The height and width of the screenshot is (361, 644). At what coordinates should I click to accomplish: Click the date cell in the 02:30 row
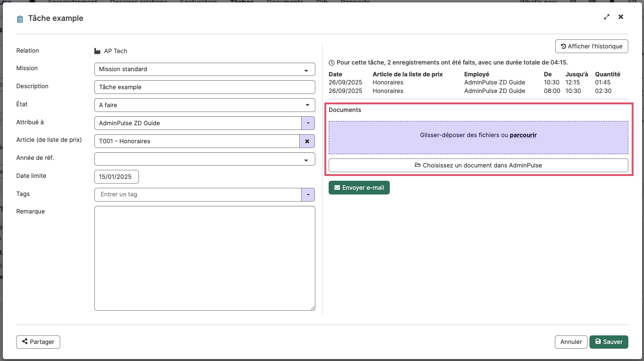345,91
